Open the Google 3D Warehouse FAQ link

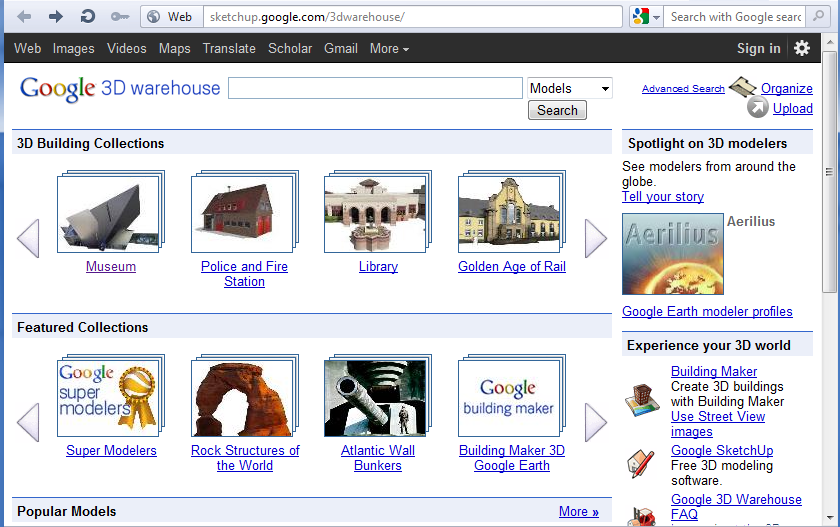tap(736, 507)
